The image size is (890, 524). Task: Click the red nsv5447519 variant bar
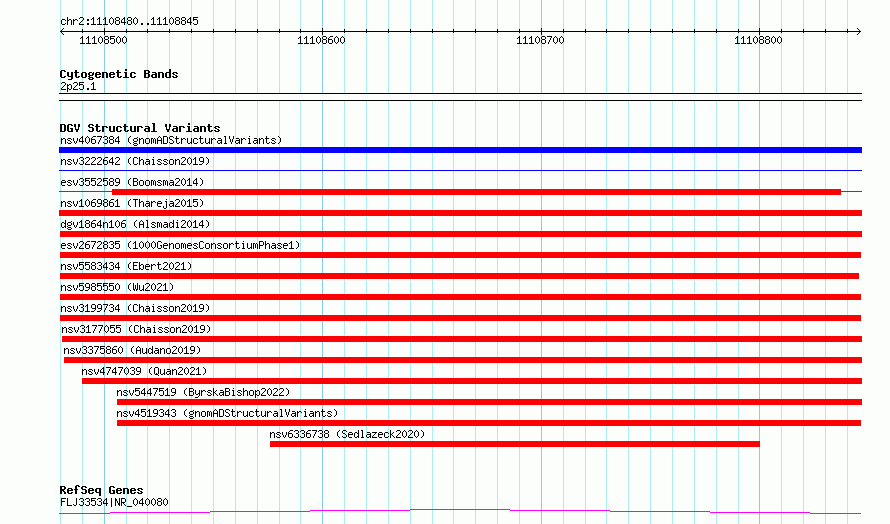489,402
